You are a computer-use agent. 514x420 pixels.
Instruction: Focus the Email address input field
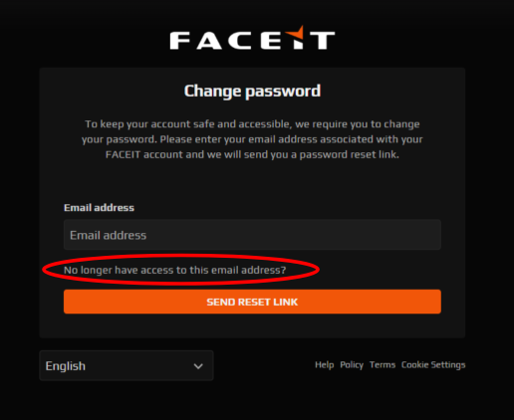point(252,235)
